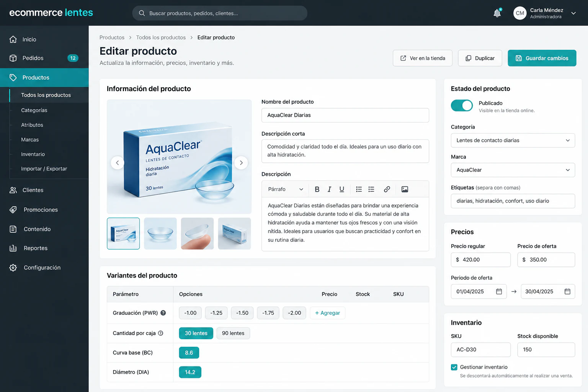
Task: Open Inventario in the sidebar
Action: click(x=33, y=154)
